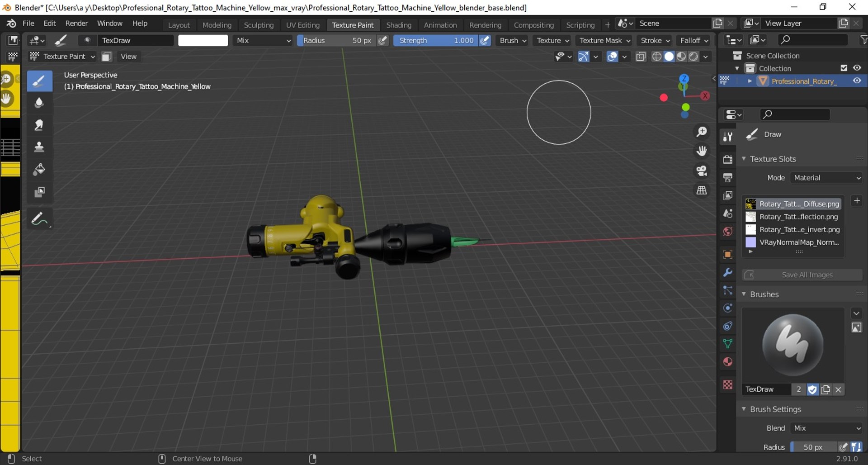Unlink the TexDraw brush
868x465 pixels.
[838, 389]
